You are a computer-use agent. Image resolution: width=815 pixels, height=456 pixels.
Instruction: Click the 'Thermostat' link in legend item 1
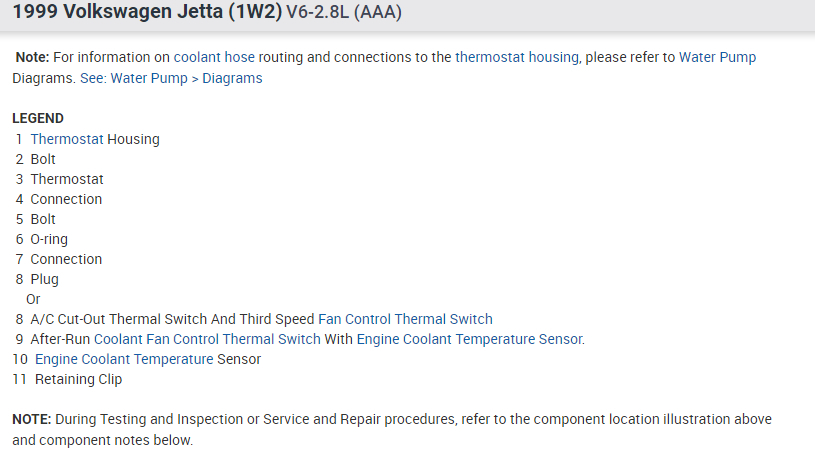(x=66, y=139)
